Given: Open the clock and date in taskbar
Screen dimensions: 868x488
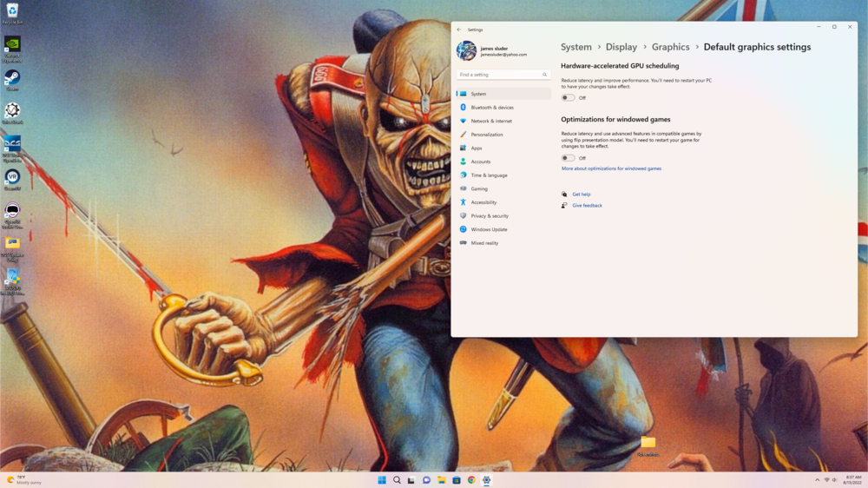Looking at the screenshot, I should 853,479.
